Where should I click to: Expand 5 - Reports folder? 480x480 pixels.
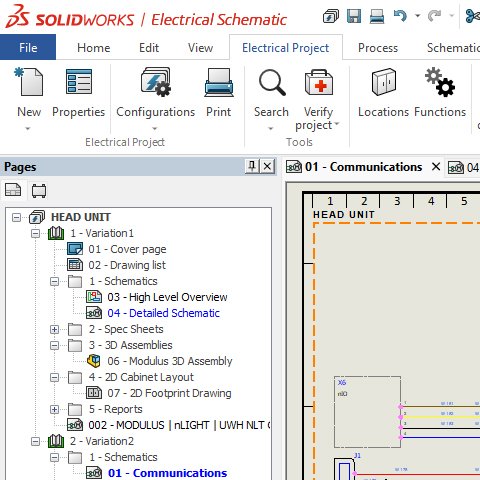tap(54, 410)
